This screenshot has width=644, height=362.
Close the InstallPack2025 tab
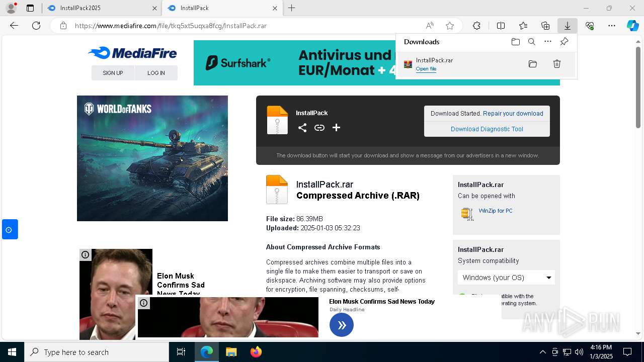(x=154, y=8)
